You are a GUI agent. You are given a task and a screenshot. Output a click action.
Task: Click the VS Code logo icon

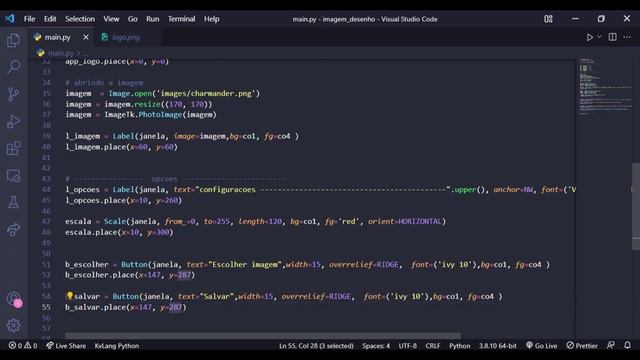point(10,18)
